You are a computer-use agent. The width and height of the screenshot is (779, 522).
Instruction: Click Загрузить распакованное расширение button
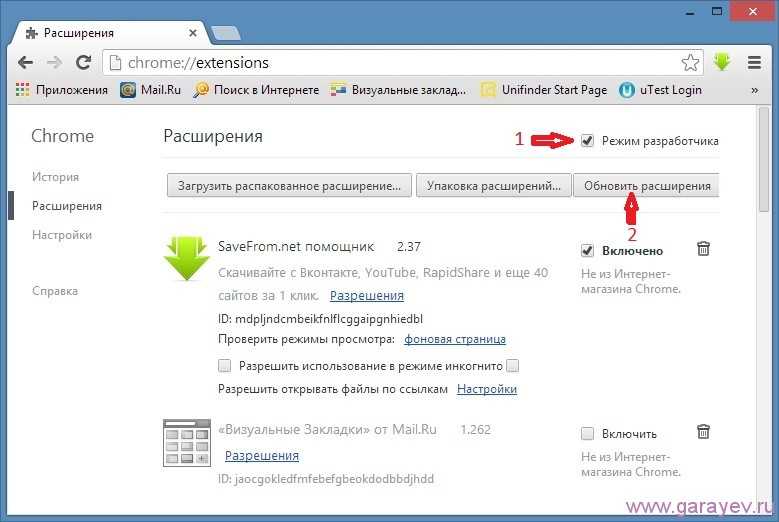tap(289, 186)
